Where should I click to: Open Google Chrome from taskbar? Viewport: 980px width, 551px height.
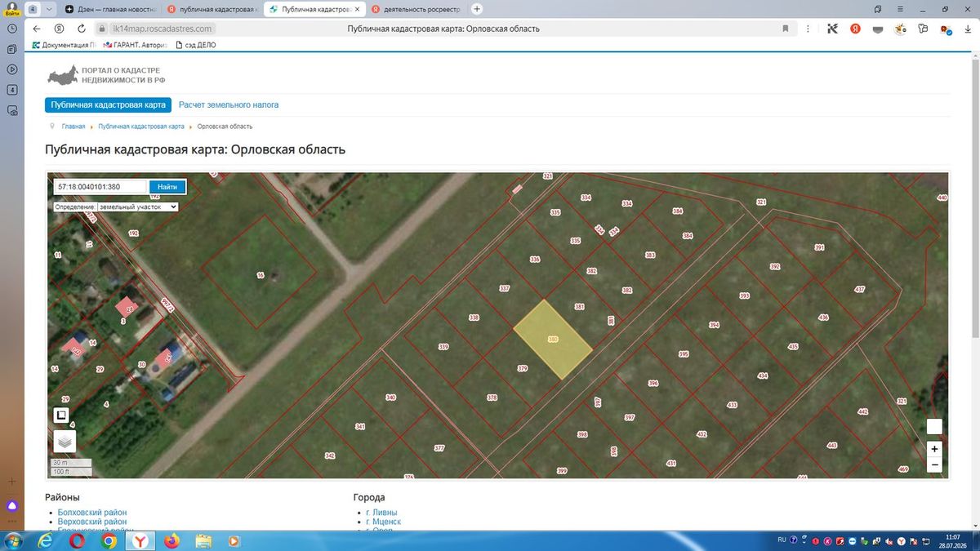pyautogui.click(x=109, y=541)
